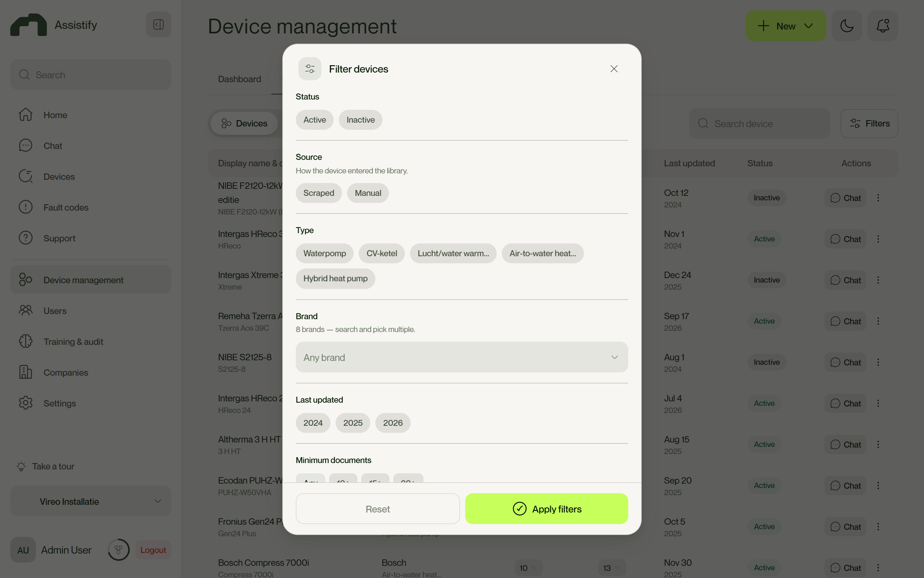Toggle Active status filter chip
Screen dimensions: 924x578
(x=314, y=120)
